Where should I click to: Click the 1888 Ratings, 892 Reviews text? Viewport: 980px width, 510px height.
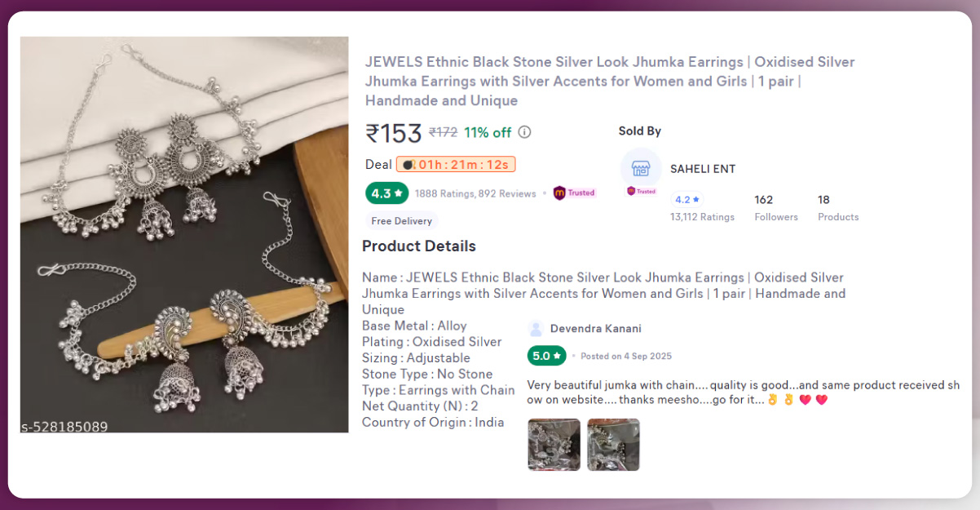pos(475,194)
